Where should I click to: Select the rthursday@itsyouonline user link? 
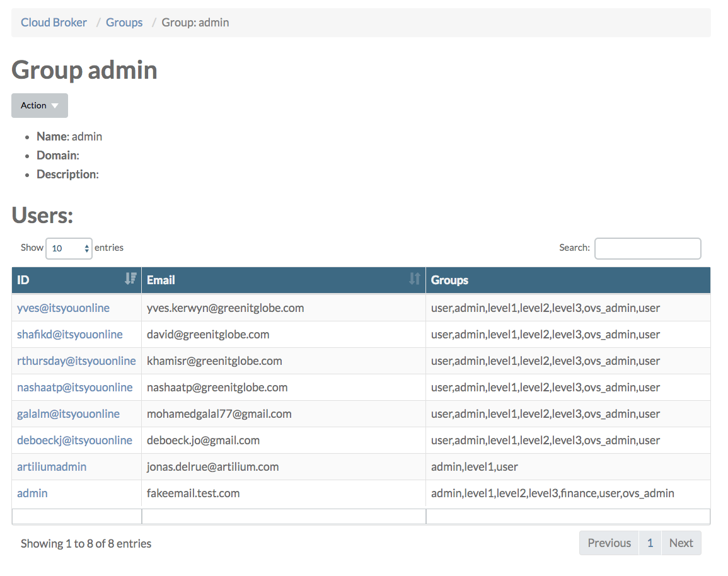click(76, 361)
